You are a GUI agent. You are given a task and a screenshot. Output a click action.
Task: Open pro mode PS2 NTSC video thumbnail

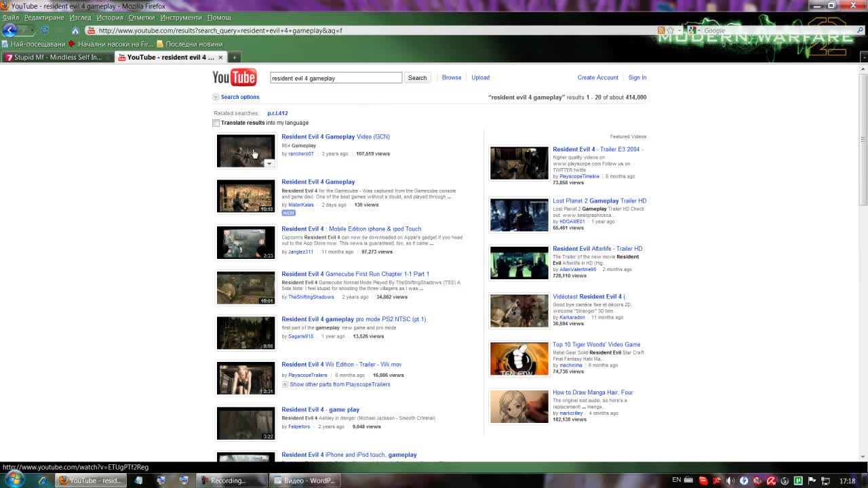[246, 333]
